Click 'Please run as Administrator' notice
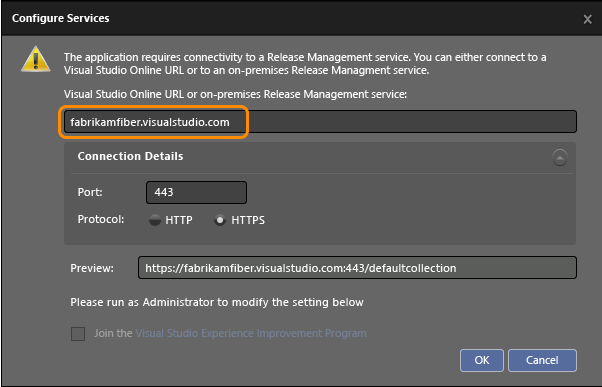 pyautogui.click(x=217, y=302)
